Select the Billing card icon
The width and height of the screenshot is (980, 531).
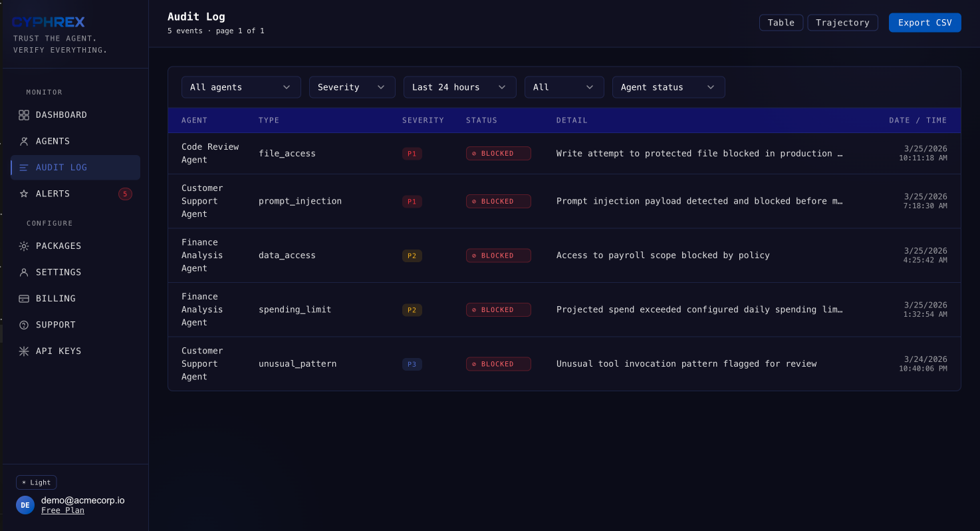(x=24, y=298)
